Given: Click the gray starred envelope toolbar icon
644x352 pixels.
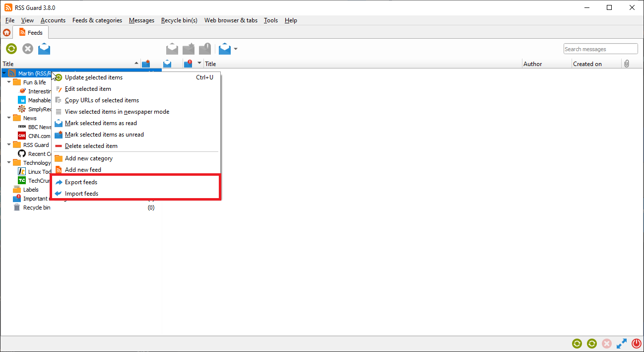Looking at the screenshot, I should pos(189,49).
